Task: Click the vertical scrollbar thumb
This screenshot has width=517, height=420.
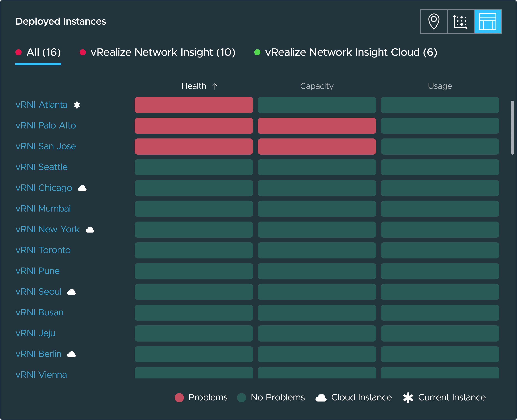Action: pos(512,128)
